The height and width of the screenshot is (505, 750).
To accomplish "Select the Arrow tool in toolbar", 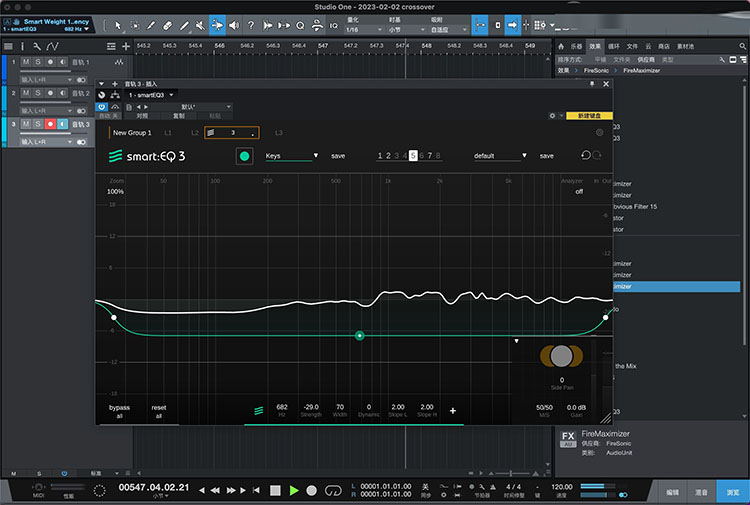I will click(x=118, y=25).
